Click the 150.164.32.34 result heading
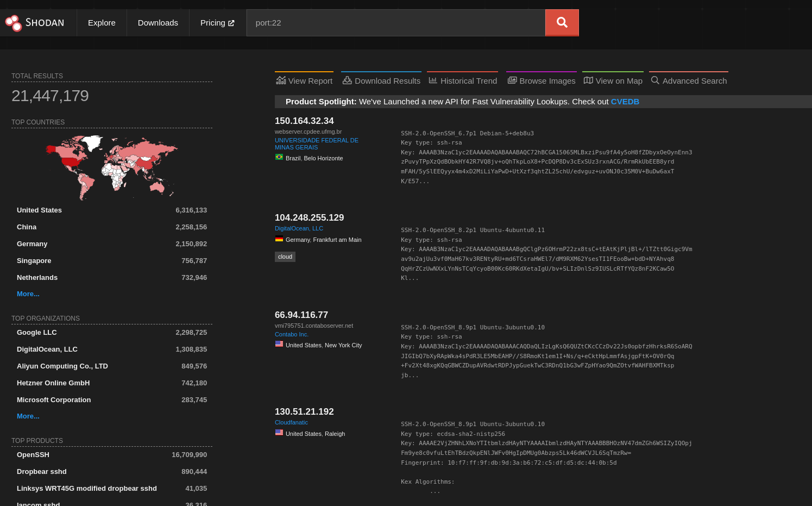Screen dimensions: 812x506 [304, 121]
